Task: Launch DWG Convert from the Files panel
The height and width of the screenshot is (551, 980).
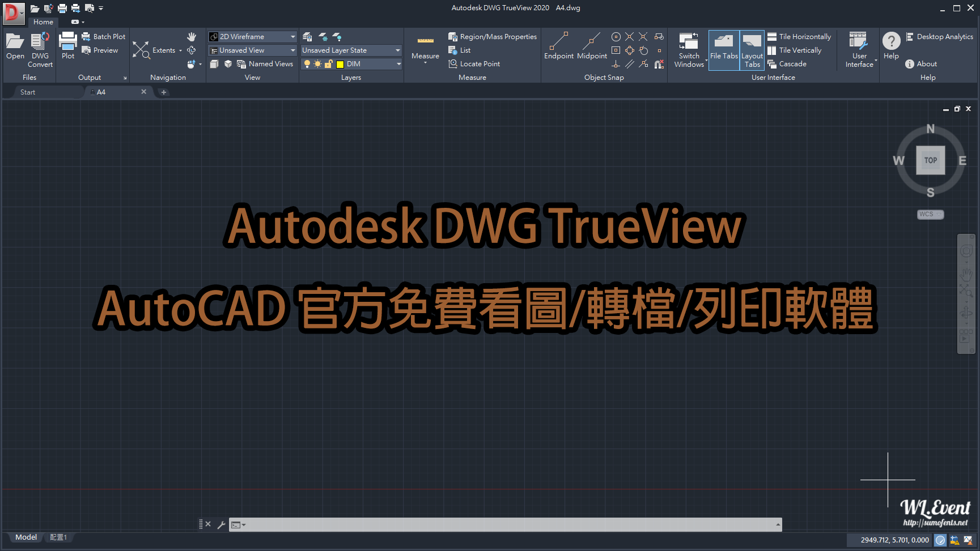Action: pos(40,50)
